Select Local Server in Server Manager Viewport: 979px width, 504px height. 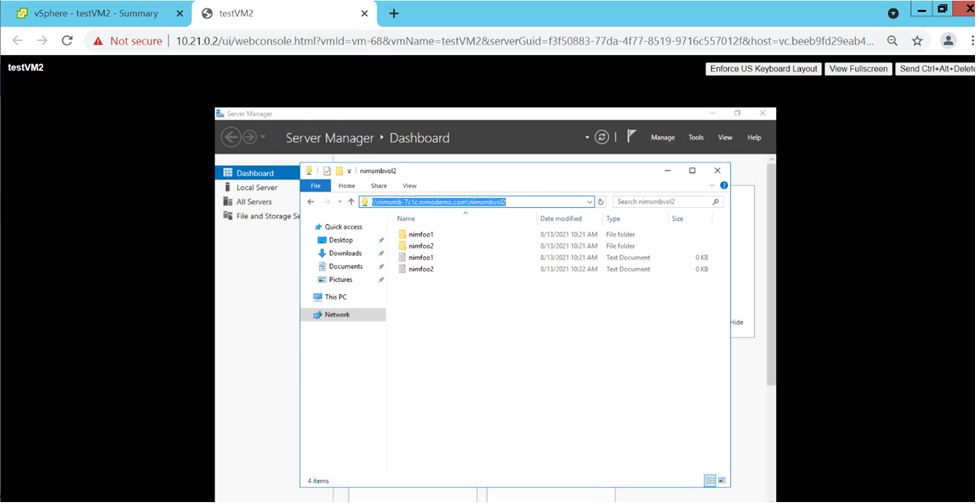257,187
